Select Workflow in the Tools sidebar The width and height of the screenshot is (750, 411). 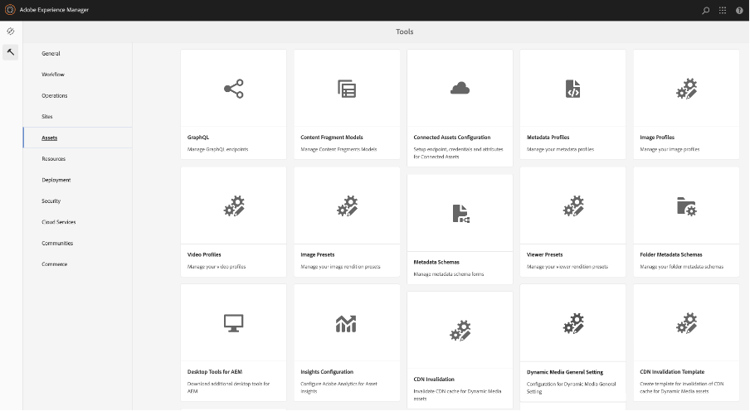(x=77, y=75)
